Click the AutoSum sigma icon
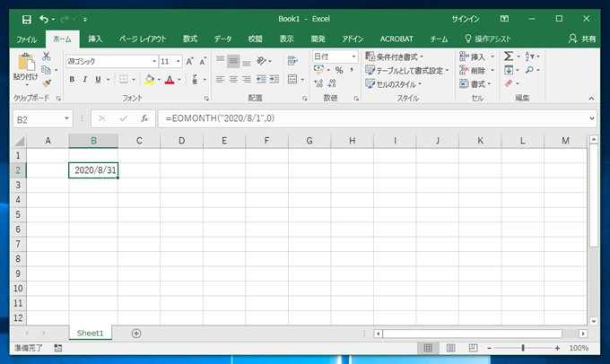 click(509, 56)
